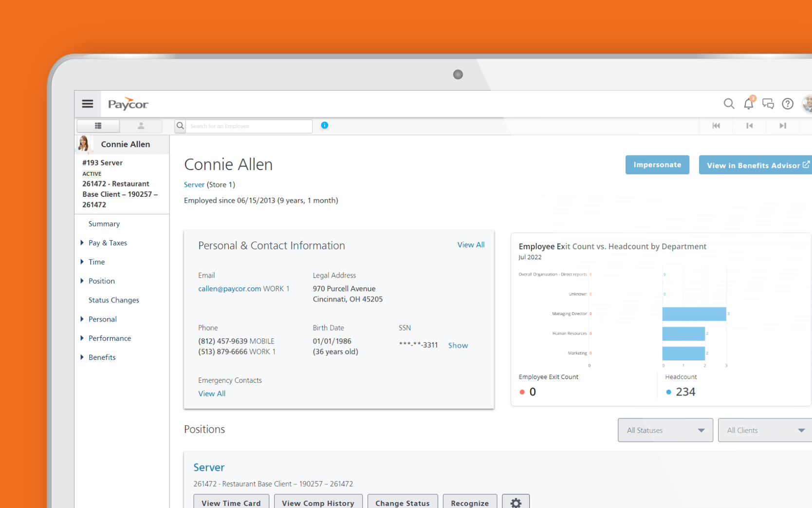Switch to single employee person view
This screenshot has height=508, width=812.
(x=141, y=126)
